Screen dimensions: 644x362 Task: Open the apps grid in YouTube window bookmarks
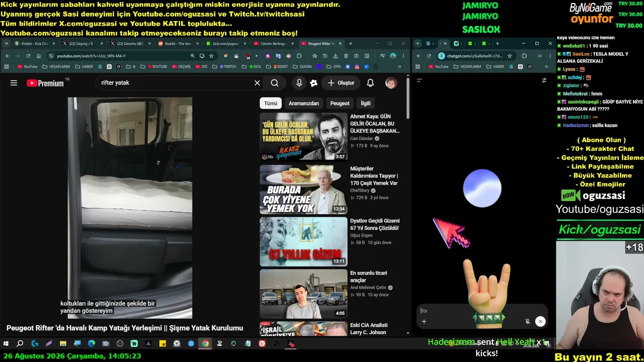[7, 66]
